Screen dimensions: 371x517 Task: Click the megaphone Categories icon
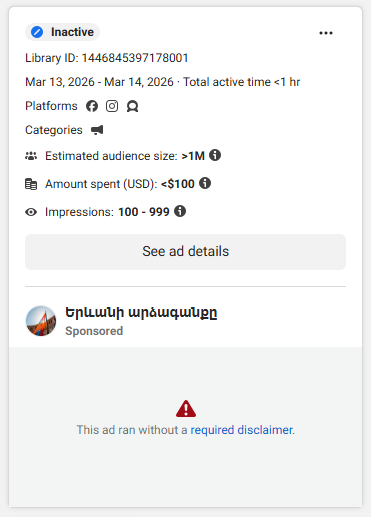pos(97,130)
